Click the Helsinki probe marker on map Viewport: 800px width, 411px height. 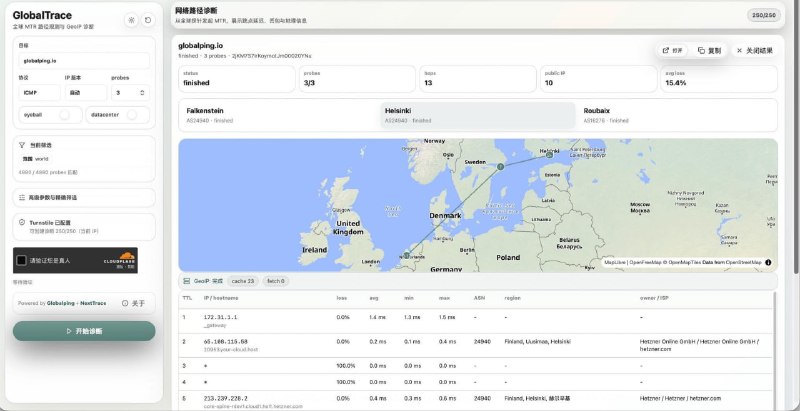(x=549, y=155)
